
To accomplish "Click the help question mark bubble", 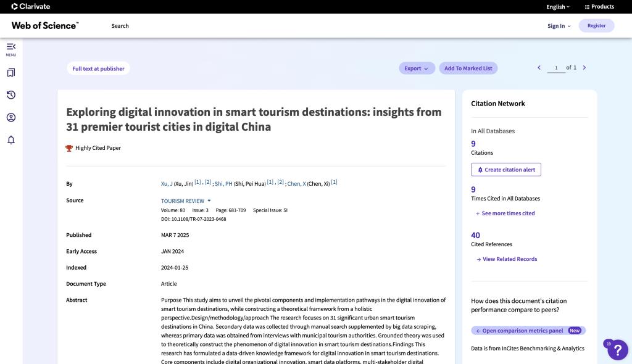I will tap(617, 350).
